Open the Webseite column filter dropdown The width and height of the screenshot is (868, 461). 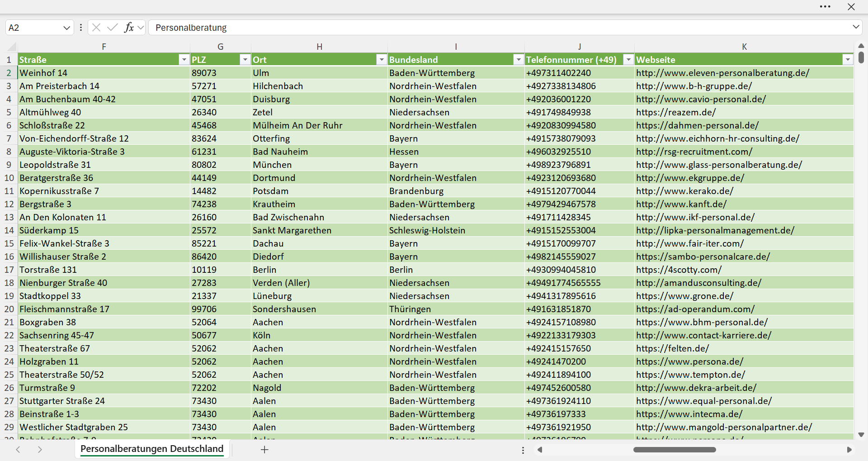[848, 60]
